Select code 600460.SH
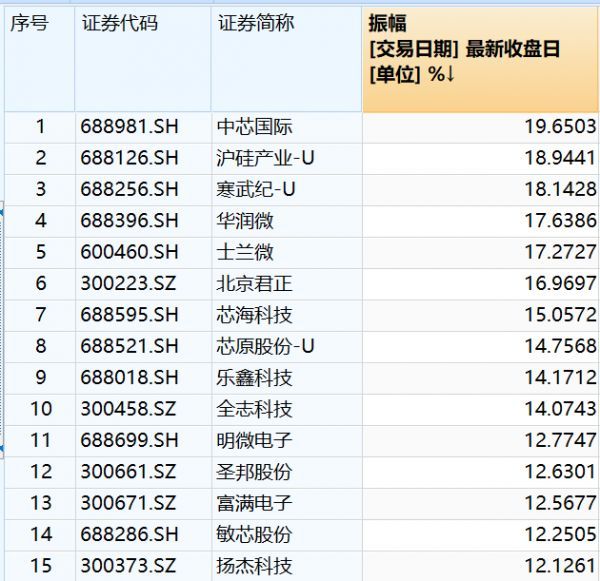Viewport: 600px width, 581px height. tap(129, 252)
